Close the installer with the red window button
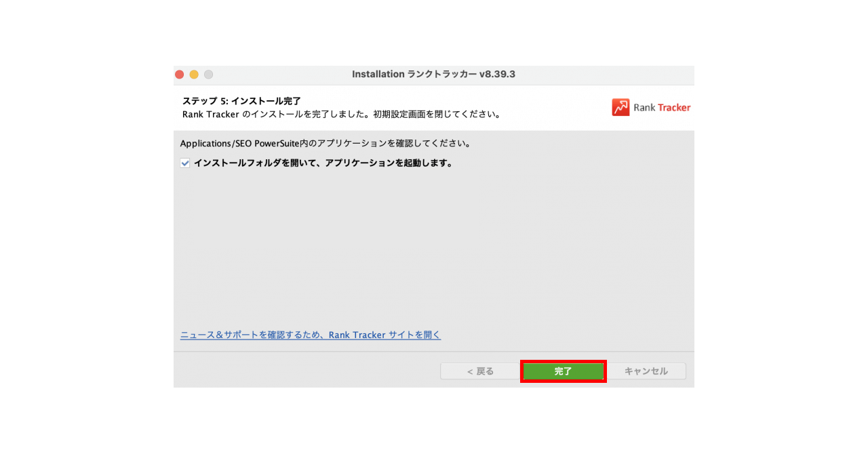Image resolution: width=868 pixels, height=454 pixels. [180, 75]
